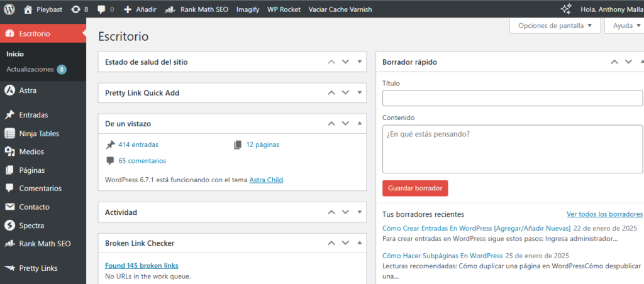Screen dimensions: 644x284
Task: Move Pretty Link Quick Add widget down
Action: coord(345,93)
